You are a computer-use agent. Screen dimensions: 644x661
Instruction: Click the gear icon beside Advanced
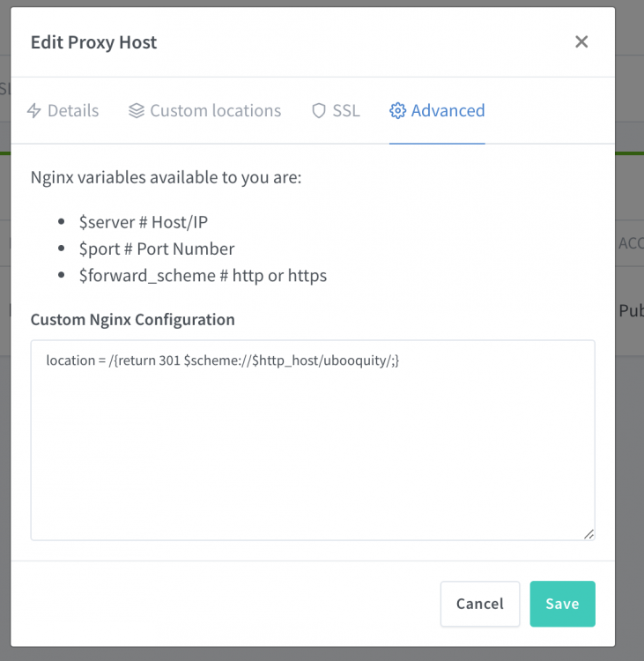(397, 110)
